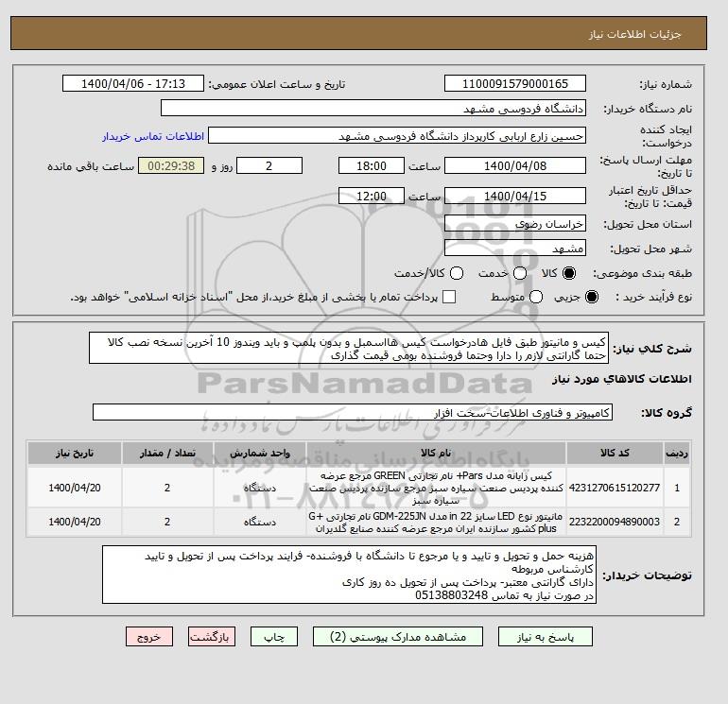Click the delivery province field خراسان رضوی
Image resolution: width=728 pixels, height=704 pixels.
[515, 224]
